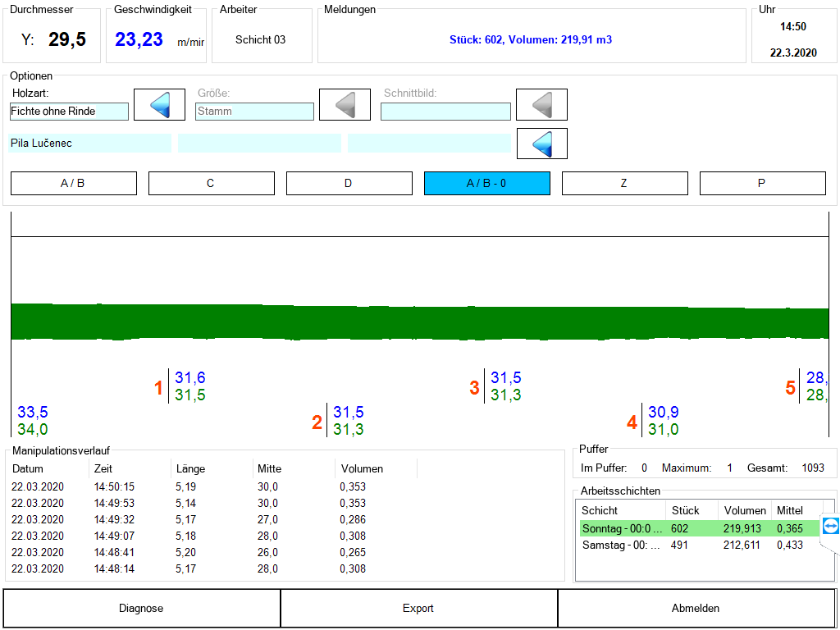Select the Sonntag shift row
This screenshot has height=630, width=840.
700,529
